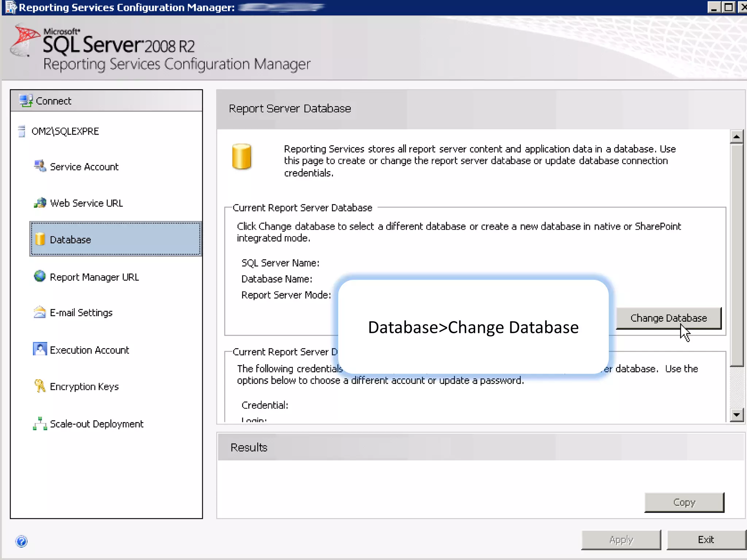Minimize the Configuration Manager window
This screenshot has height=560, width=747.
point(714,7)
